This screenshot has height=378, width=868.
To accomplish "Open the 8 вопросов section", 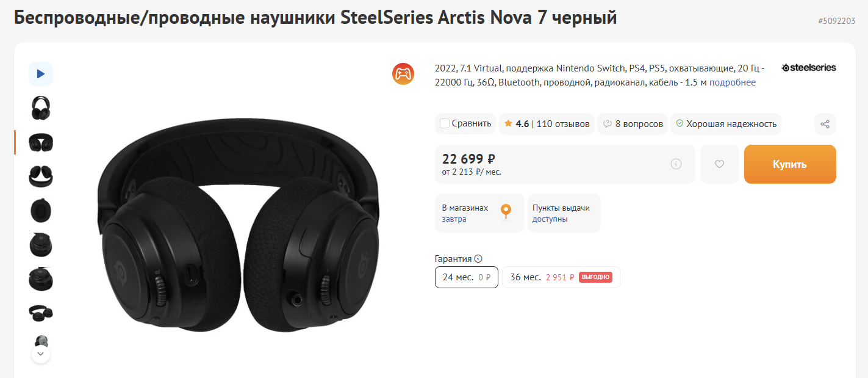I will point(632,124).
